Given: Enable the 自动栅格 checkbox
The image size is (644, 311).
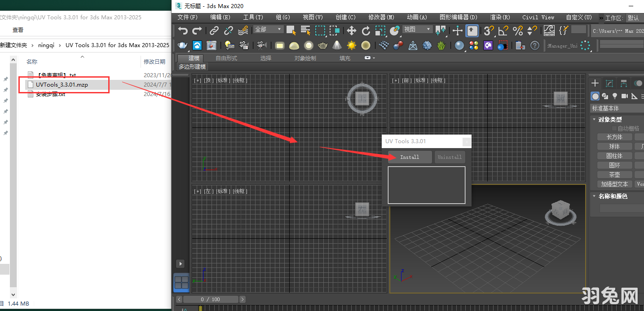Looking at the screenshot, I should coord(614,128).
